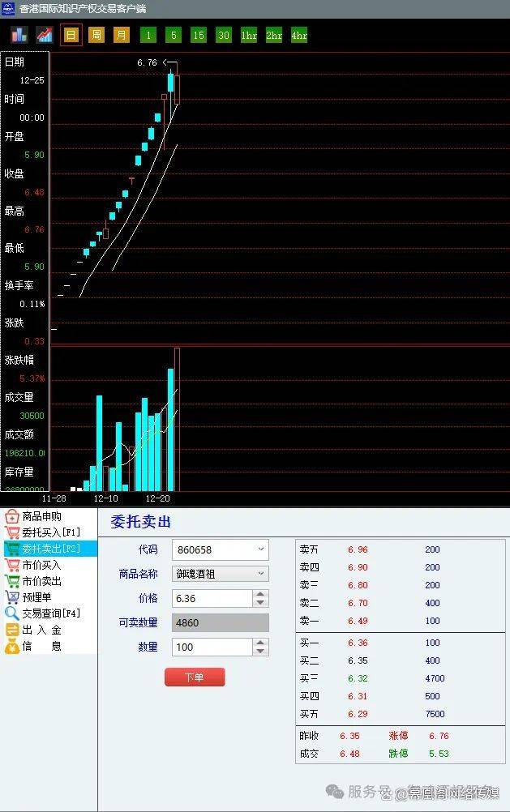Decrease the 数量 with down arrow
This screenshot has width=510, height=812.
pos(260,652)
